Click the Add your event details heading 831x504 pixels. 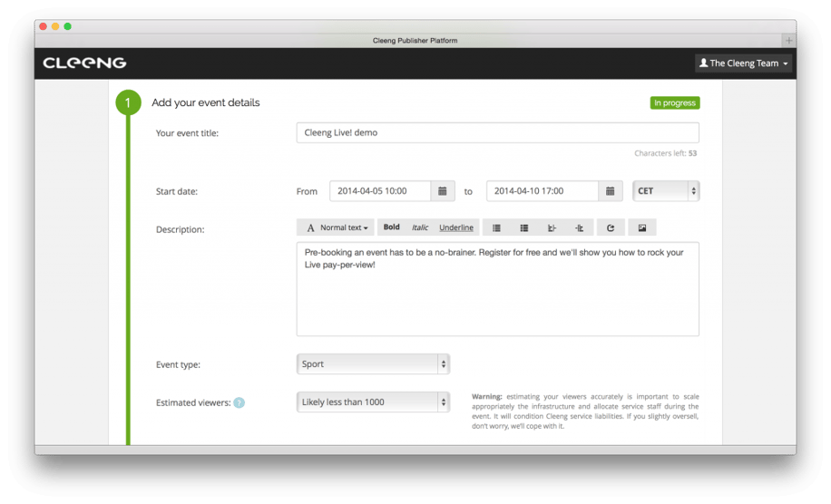(x=206, y=102)
